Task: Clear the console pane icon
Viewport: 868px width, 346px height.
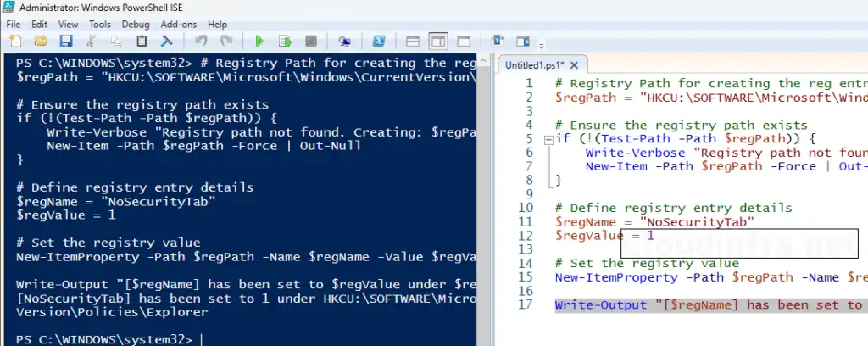Action: [167, 41]
